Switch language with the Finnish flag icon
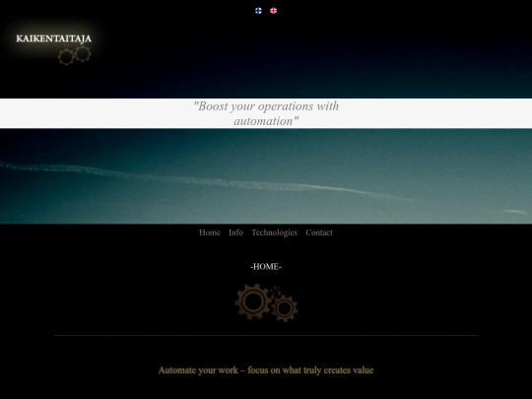The image size is (532, 399). 258,11
